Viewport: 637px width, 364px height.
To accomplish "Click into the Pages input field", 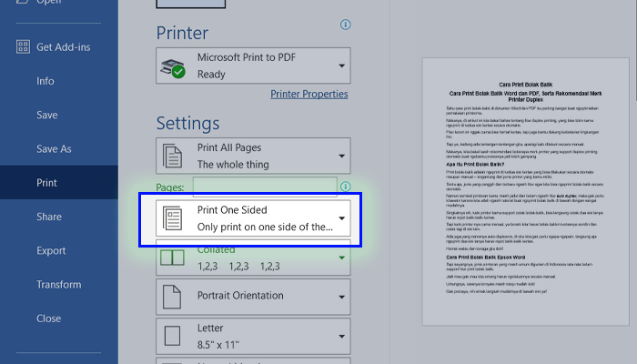I will coord(265,187).
